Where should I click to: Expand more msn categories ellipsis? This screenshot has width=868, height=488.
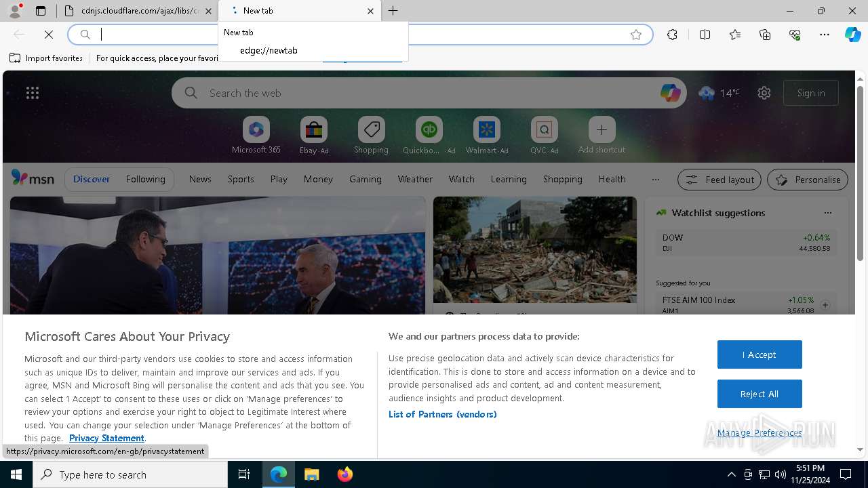pos(655,179)
